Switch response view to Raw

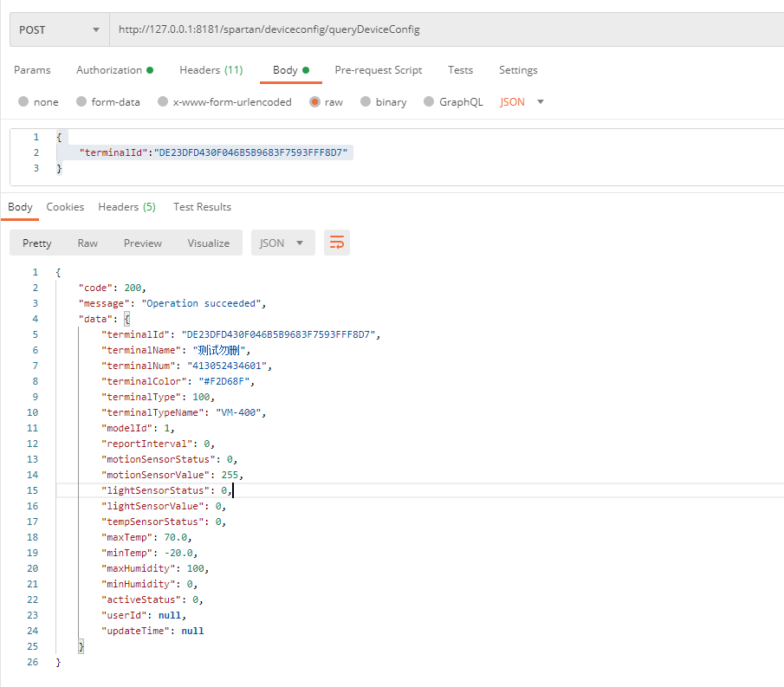click(x=87, y=243)
